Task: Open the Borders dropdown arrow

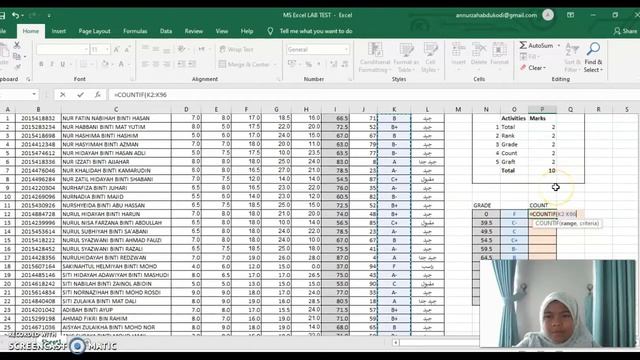Action: pos(93,64)
